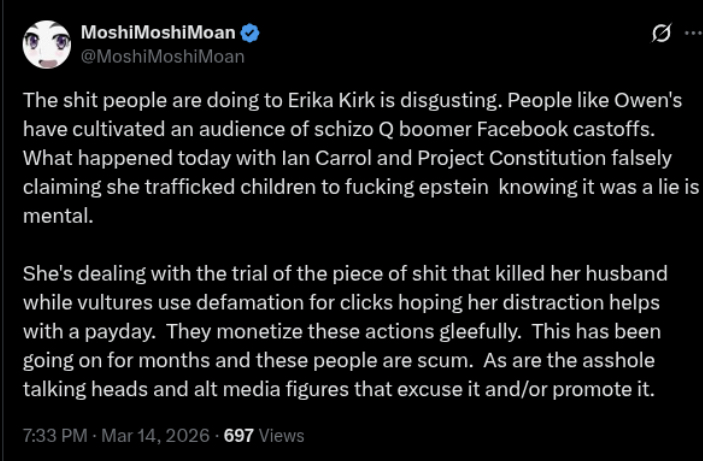The width and height of the screenshot is (703, 461).
Task: Click the Grok slashed-circle icon
Action: [661, 34]
